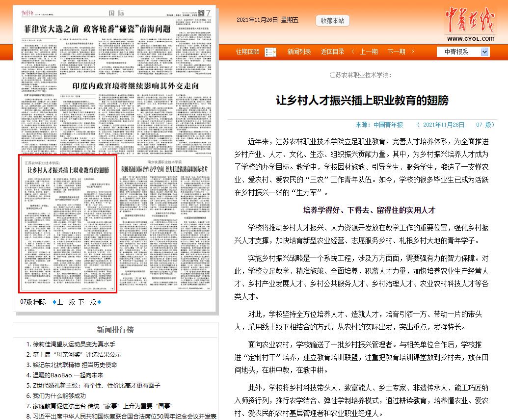Click the blue right arrow beside 下一版
This screenshot has width=508, height=420.
tap(99, 302)
